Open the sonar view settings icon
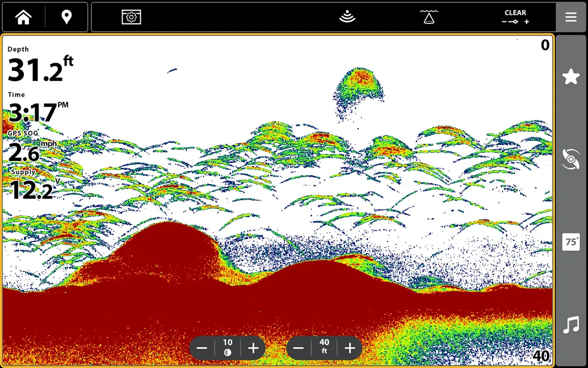The image size is (588, 368). [131, 17]
